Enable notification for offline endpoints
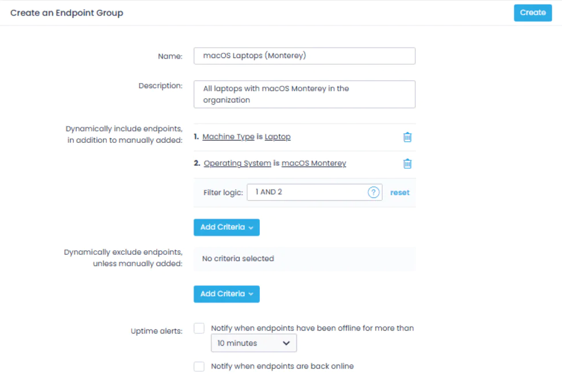This screenshot has height=392, width=562. (x=199, y=328)
